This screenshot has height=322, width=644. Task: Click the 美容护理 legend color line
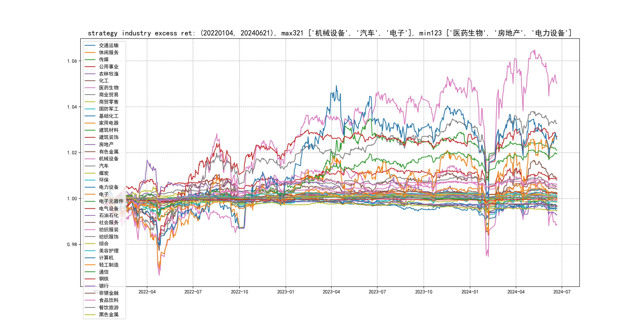click(90, 250)
